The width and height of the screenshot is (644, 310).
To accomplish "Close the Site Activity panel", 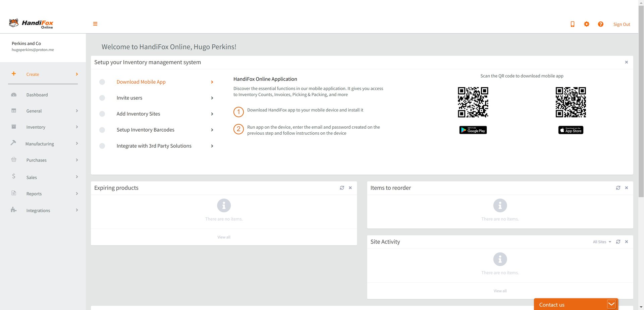I will click(x=627, y=242).
